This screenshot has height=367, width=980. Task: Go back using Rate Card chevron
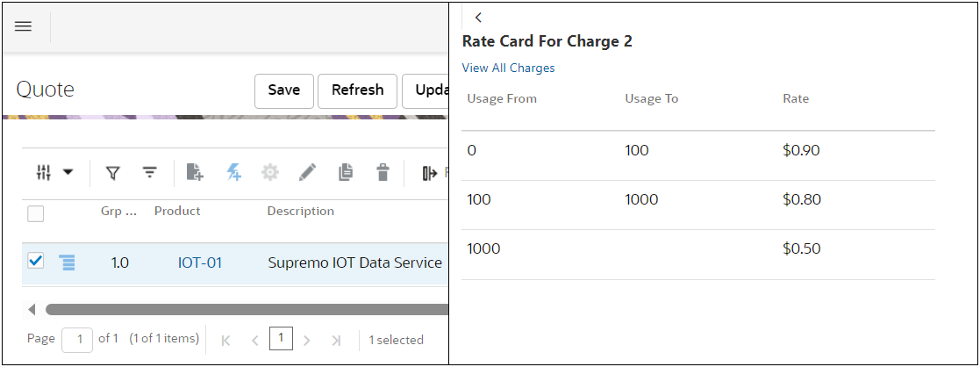click(478, 18)
